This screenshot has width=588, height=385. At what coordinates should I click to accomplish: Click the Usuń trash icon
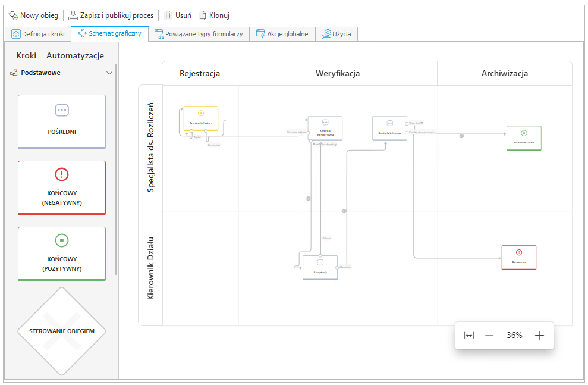tap(168, 15)
